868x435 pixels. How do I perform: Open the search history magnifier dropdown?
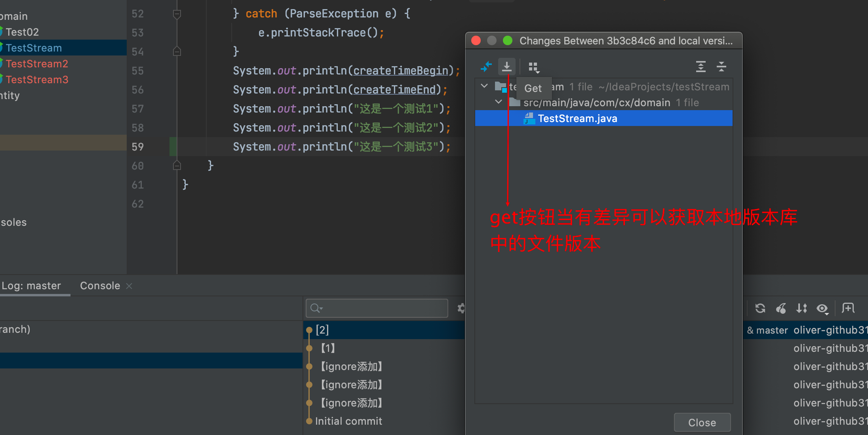click(316, 308)
